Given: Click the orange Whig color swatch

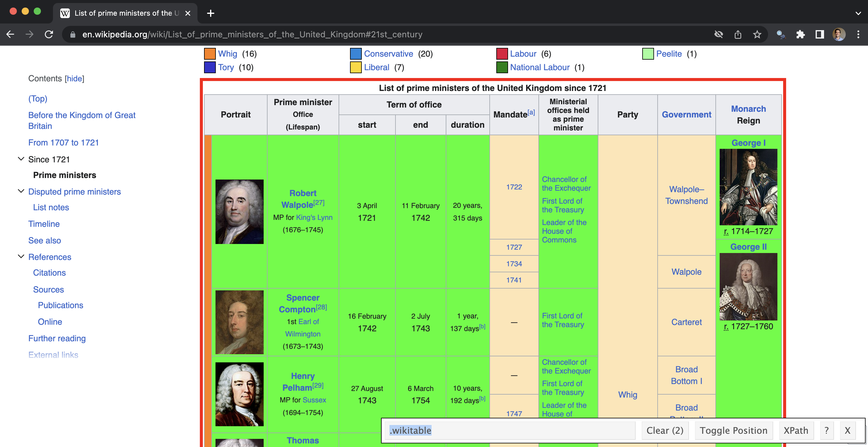Looking at the screenshot, I should (x=209, y=54).
